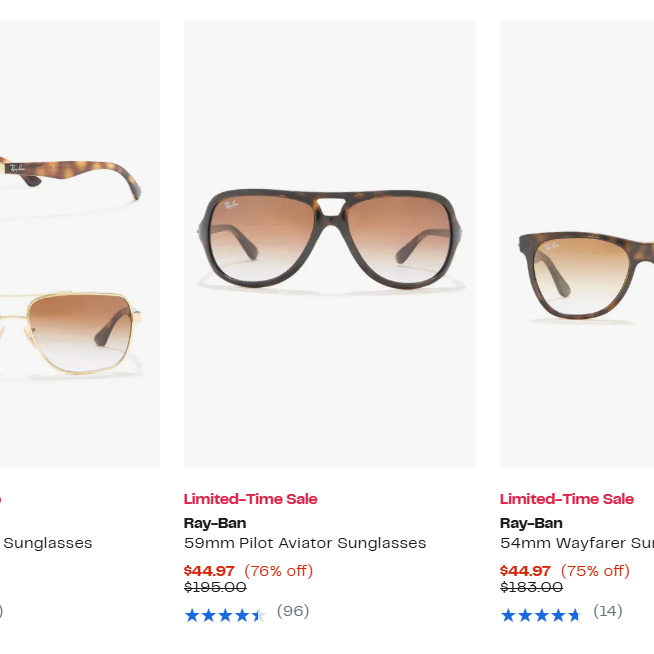Screen dimensions: 654x654
Task: Open the partially visible leftmost Sunglasses title
Action: click(48, 543)
